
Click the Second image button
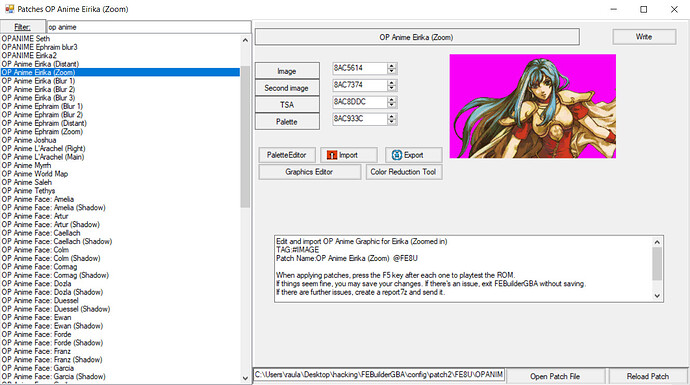click(287, 88)
